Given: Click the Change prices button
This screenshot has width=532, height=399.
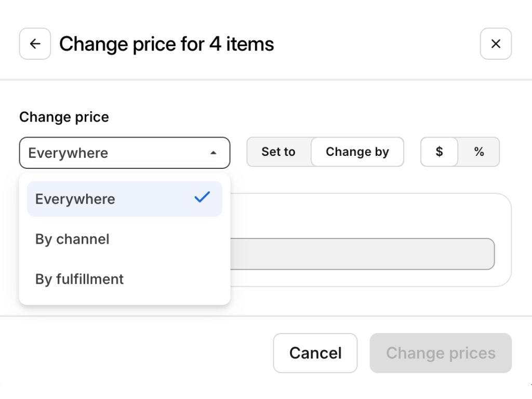Looking at the screenshot, I should click(x=441, y=353).
